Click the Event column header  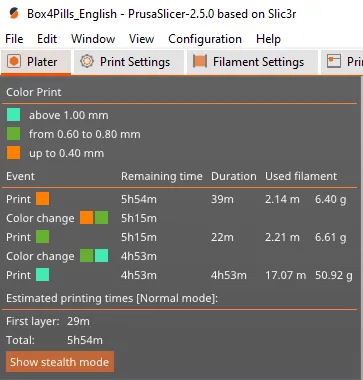[20, 176]
